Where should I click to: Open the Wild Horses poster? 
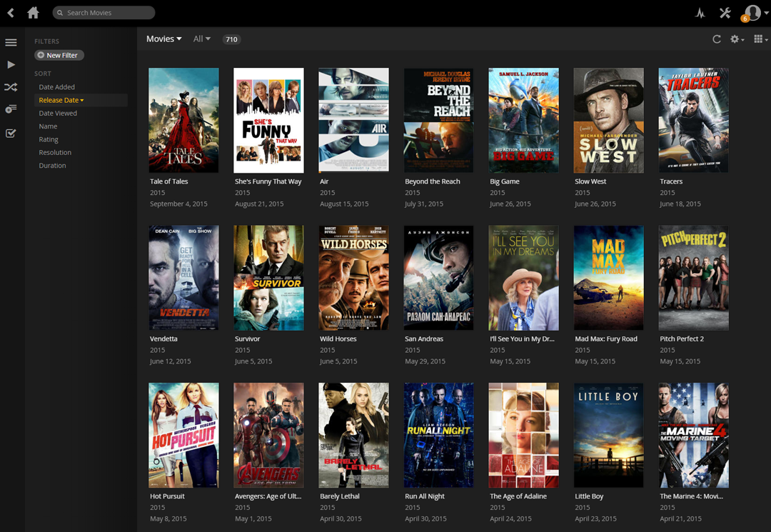pos(353,278)
